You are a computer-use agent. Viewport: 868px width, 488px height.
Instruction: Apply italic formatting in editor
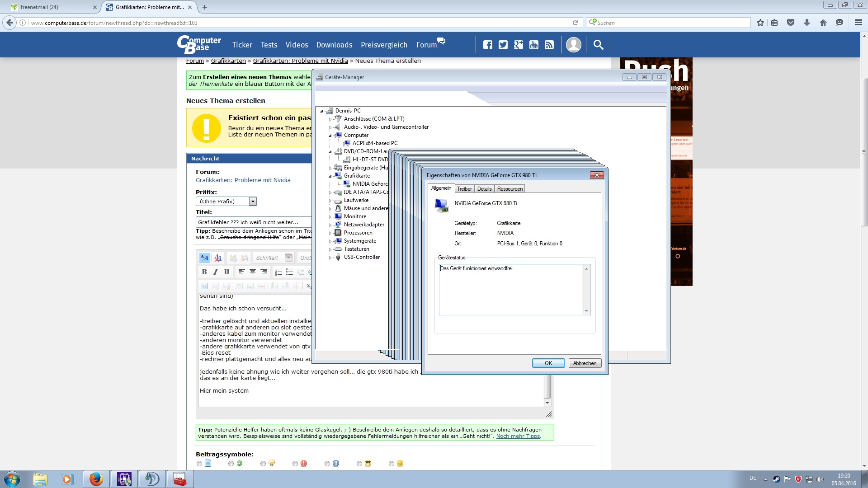click(216, 272)
